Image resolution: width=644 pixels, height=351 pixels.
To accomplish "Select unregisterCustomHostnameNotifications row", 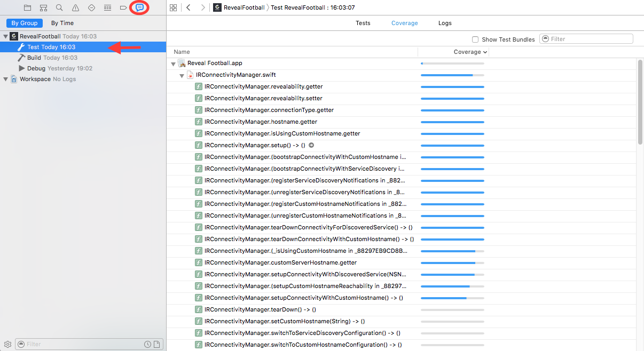I will 402,216.
